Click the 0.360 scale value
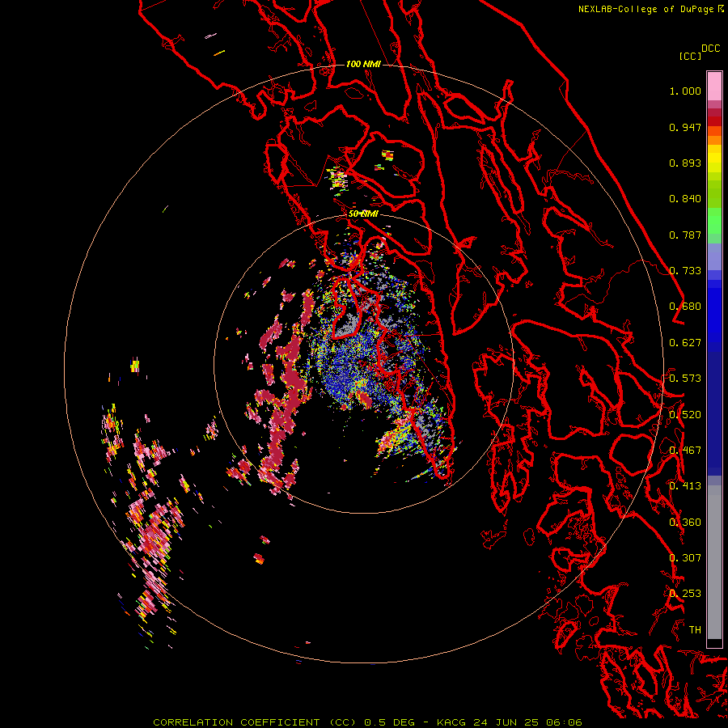728x728 pixels. [x=685, y=523]
